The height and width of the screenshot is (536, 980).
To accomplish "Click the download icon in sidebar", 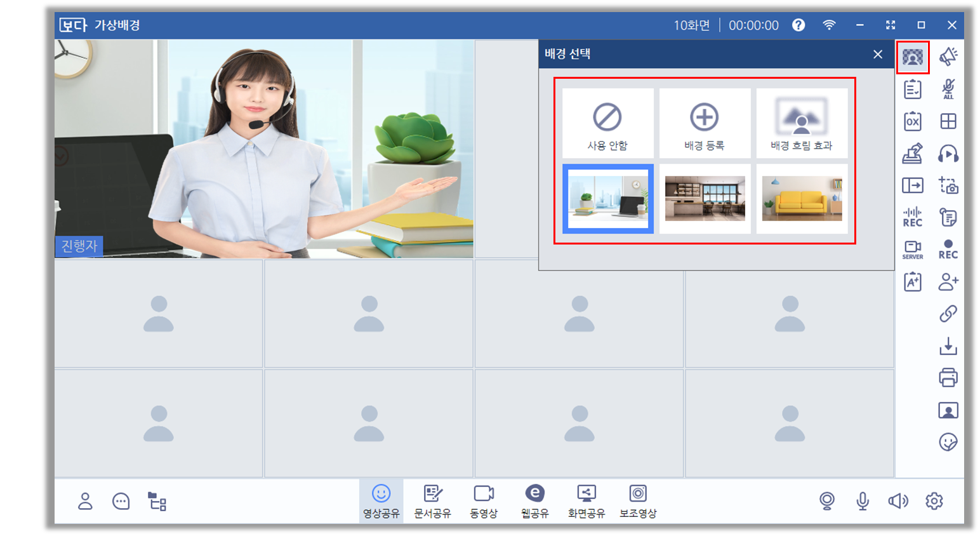I will 948,346.
